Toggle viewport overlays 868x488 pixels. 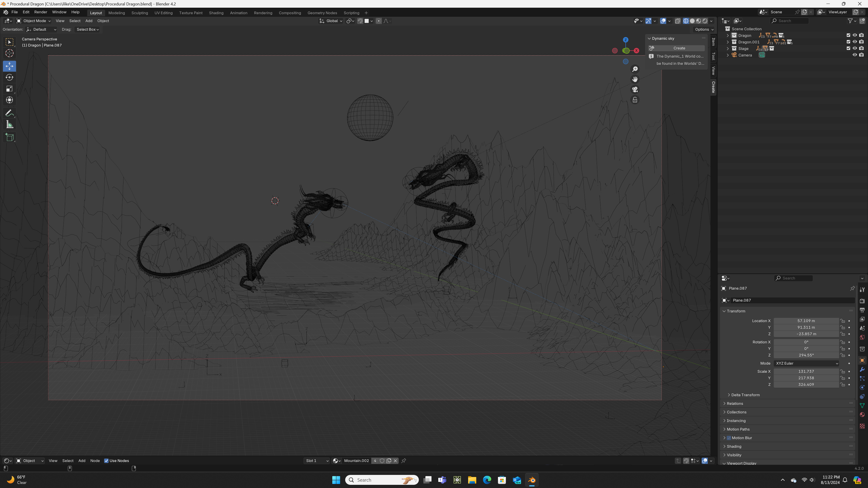pyautogui.click(x=663, y=21)
